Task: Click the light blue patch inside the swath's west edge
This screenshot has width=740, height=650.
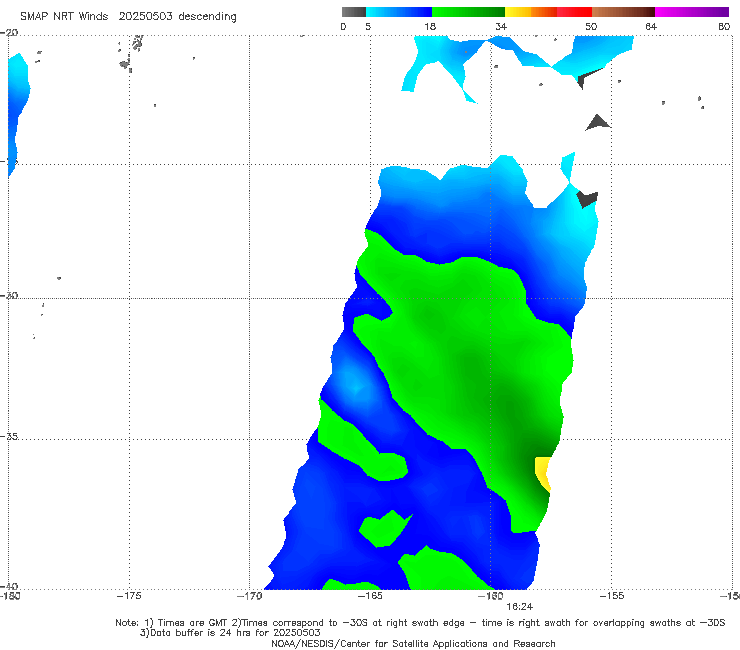Action: 355,385
